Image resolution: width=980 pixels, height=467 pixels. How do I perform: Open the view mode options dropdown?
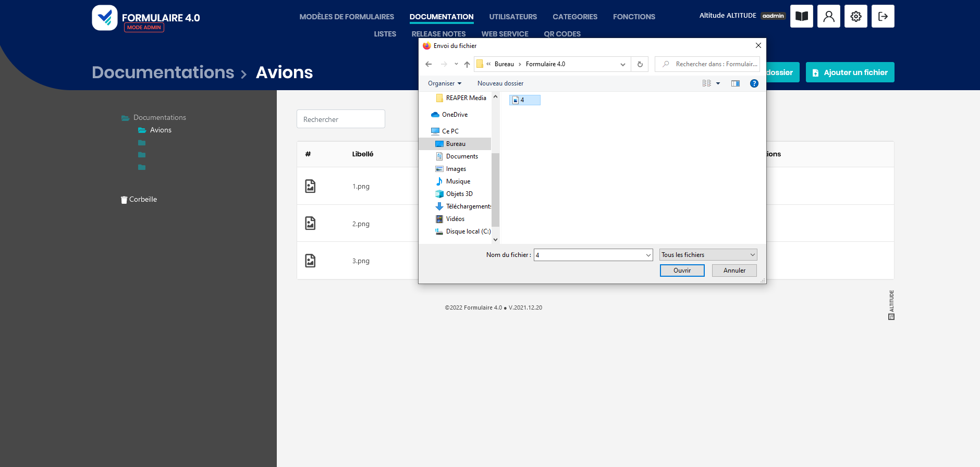coord(718,83)
